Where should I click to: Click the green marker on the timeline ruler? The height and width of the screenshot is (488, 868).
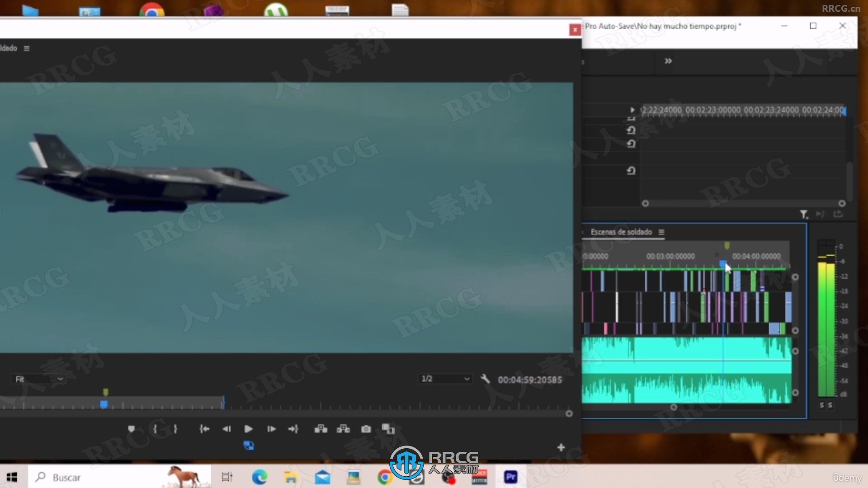727,245
